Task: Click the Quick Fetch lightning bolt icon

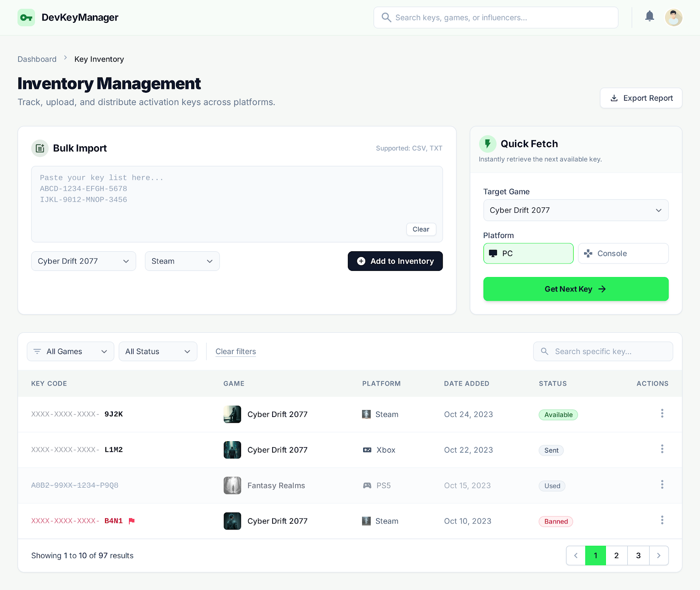Action: [488, 144]
